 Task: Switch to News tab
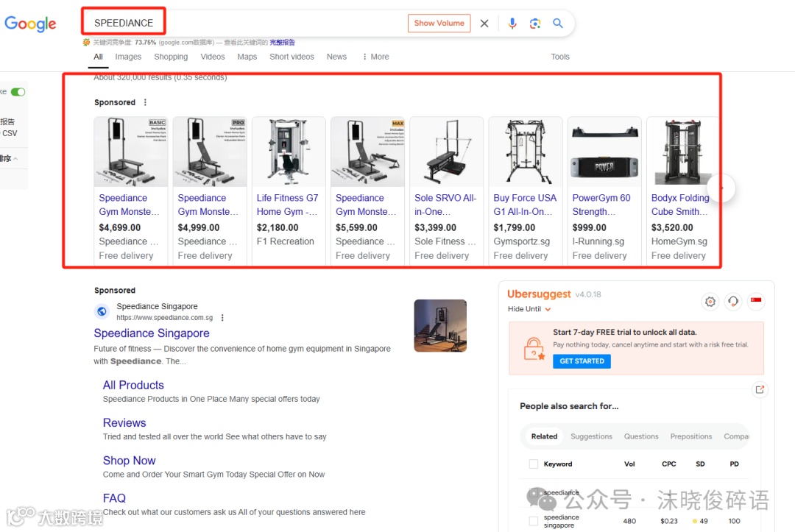[x=336, y=57]
